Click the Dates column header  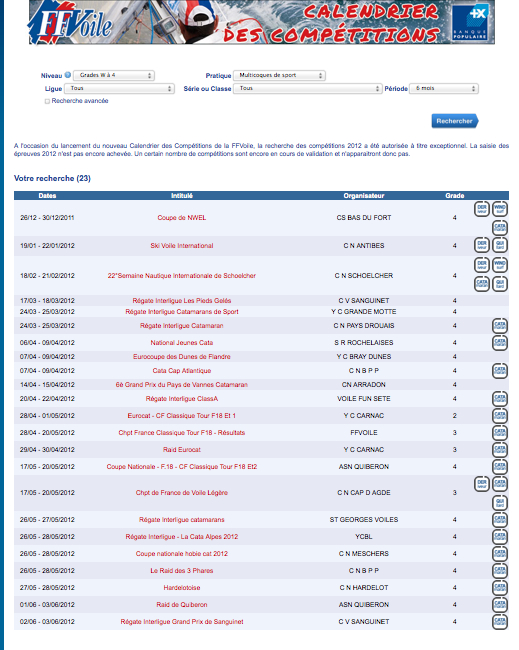coord(47,196)
